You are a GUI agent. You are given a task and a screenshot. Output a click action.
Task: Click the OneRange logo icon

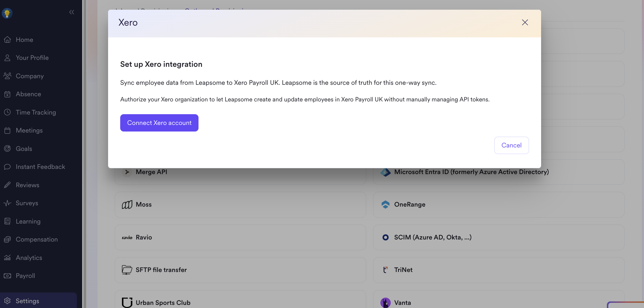tap(386, 205)
